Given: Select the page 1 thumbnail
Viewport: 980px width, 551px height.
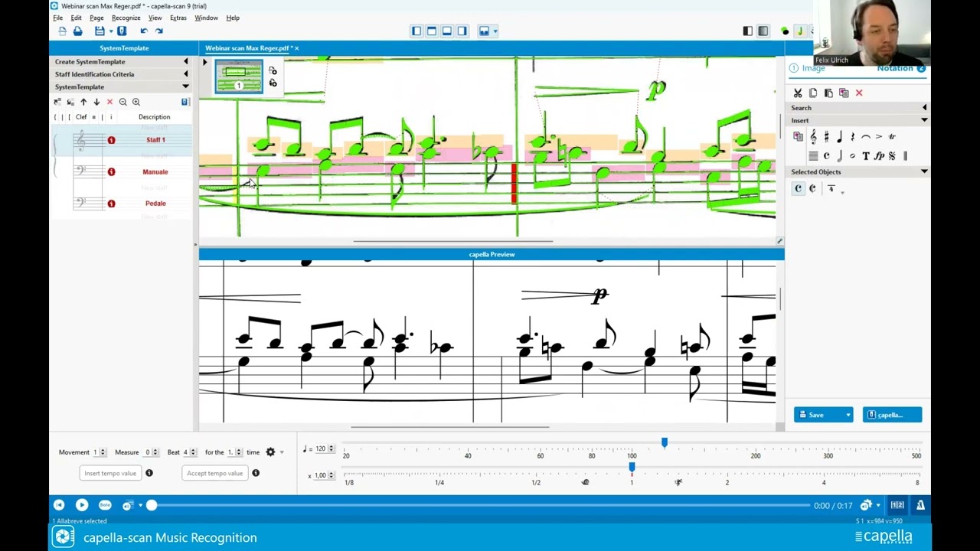Looking at the screenshot, I should pyautogui.click(x=239, y=78).
